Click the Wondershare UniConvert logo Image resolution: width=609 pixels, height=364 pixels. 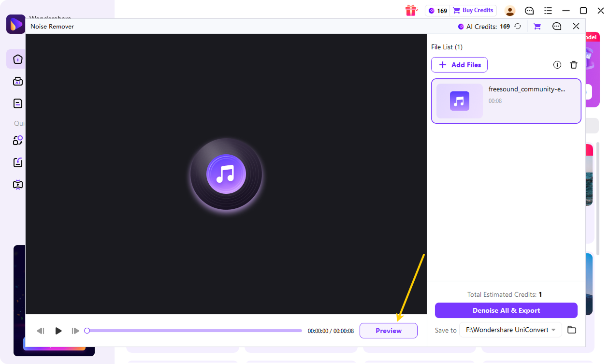[x=15, y=24]
